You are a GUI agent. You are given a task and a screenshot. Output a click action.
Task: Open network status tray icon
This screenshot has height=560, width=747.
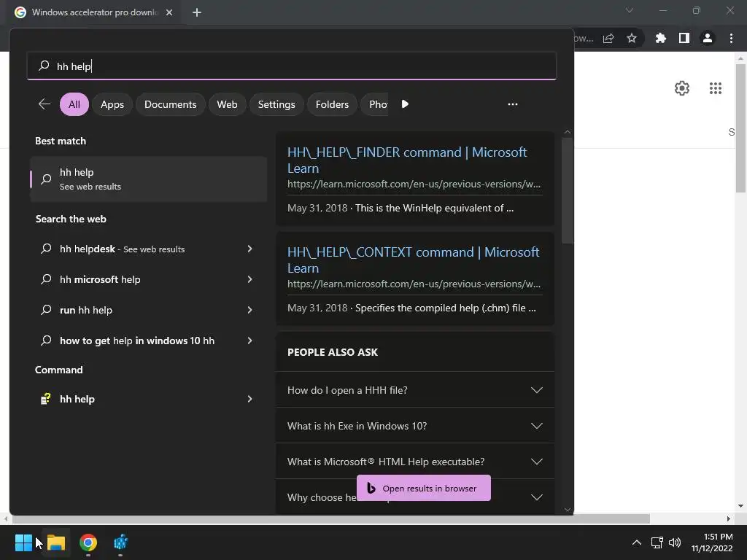(657, 542)
